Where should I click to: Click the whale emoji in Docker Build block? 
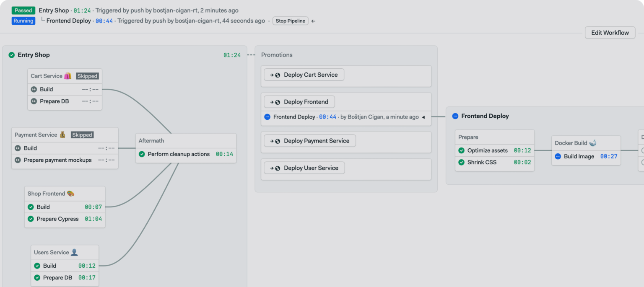pos(593,142)
